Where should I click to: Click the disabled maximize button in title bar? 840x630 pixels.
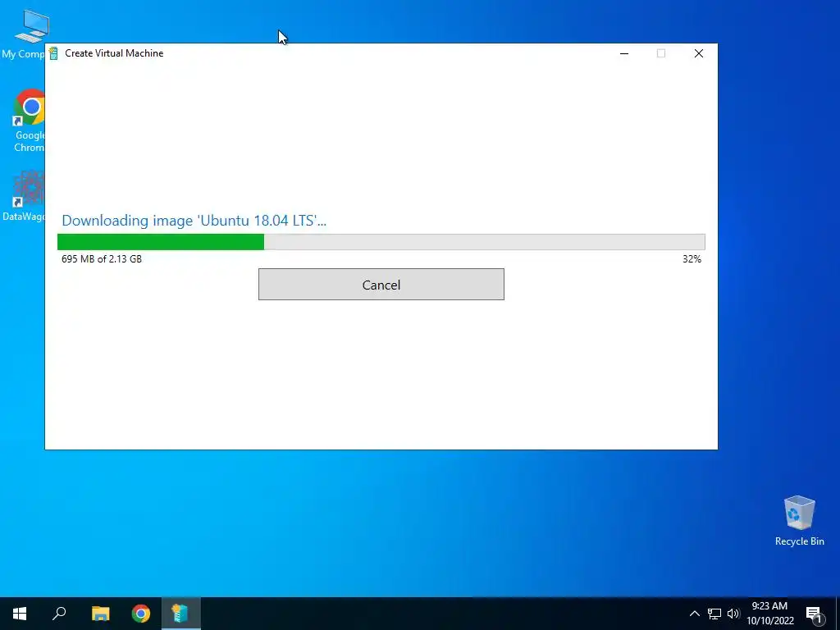661,53
